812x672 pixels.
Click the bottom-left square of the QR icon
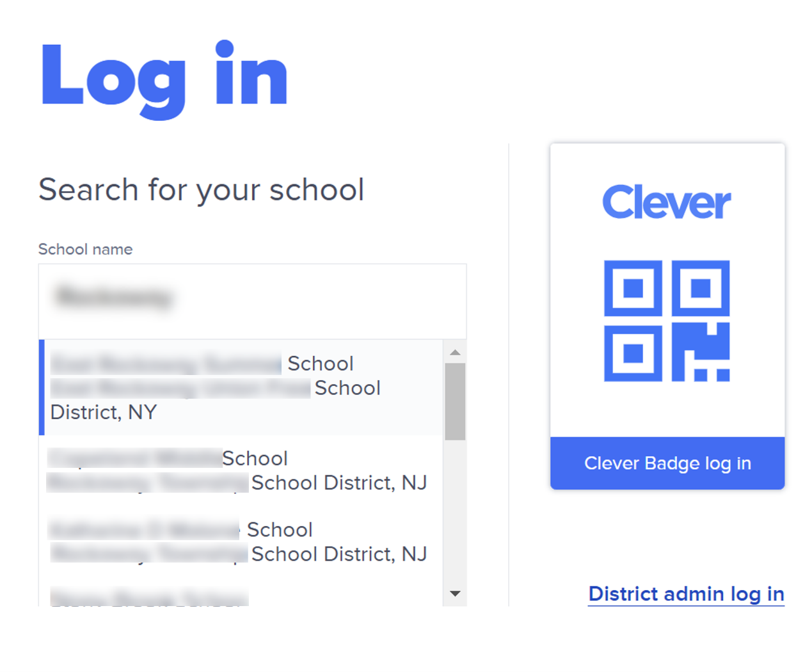633,353
